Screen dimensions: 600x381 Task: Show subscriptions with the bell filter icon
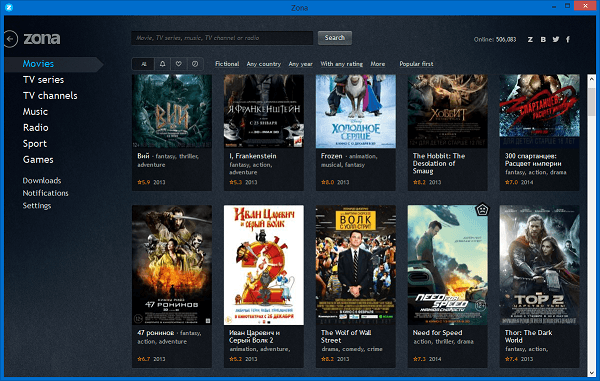pos(162,64)
